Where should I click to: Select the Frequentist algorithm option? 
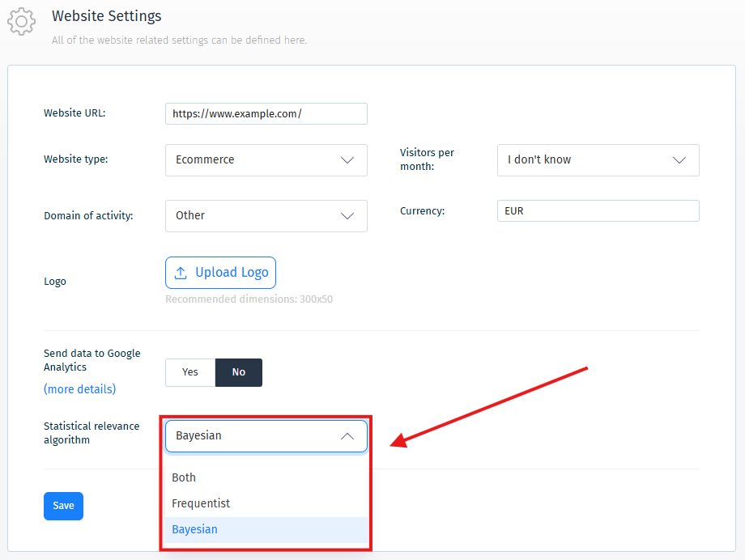[201, 503]
